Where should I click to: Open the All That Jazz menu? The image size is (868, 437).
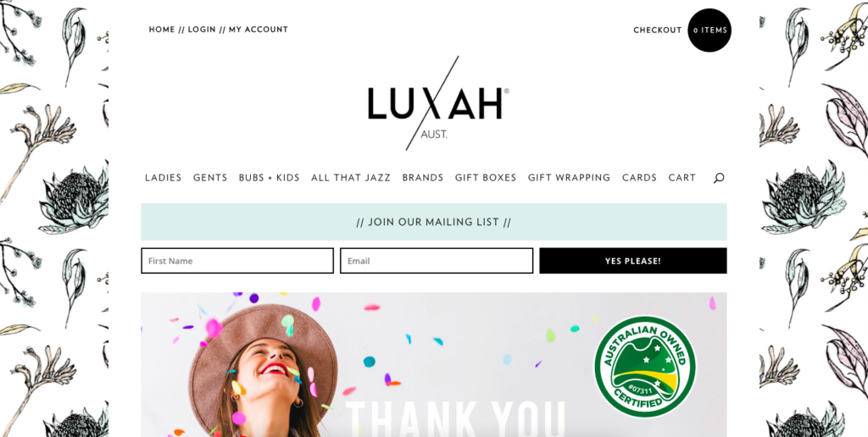pos(351,178)
